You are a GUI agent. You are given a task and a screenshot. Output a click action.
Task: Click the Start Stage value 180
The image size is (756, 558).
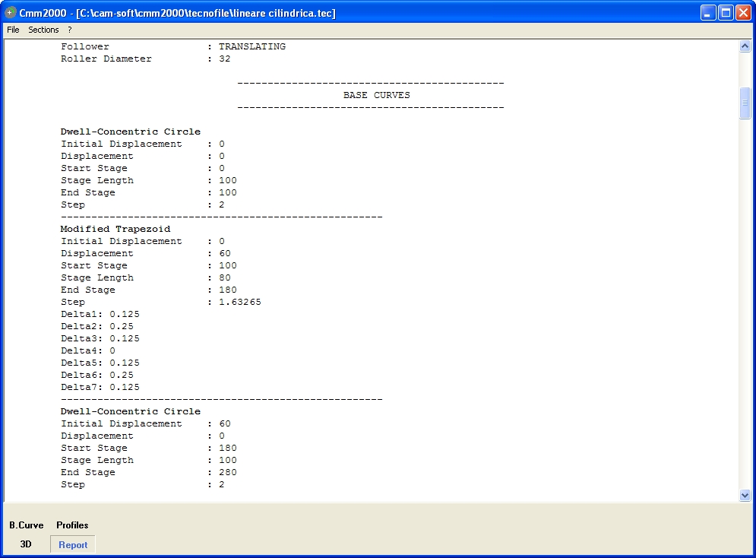pos(228,448)
